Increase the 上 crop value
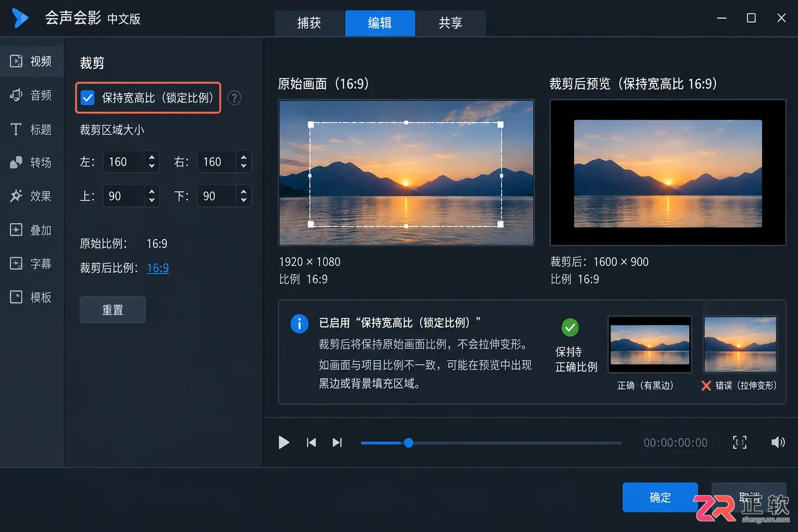 [x=152, y=191]
